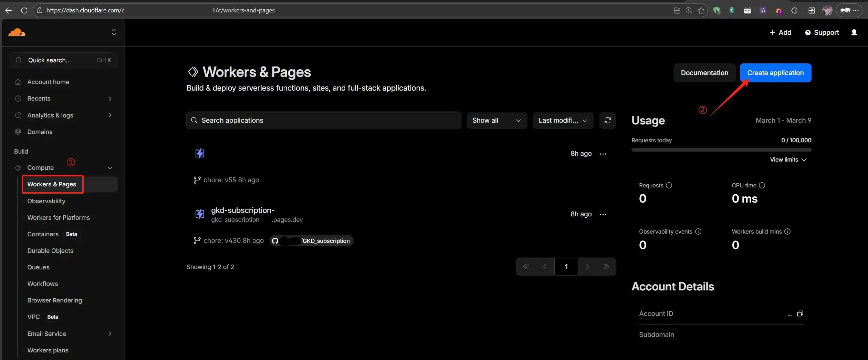Go to next page of applications
This screenshot has width=868, height=360.
tap(587, 267)
